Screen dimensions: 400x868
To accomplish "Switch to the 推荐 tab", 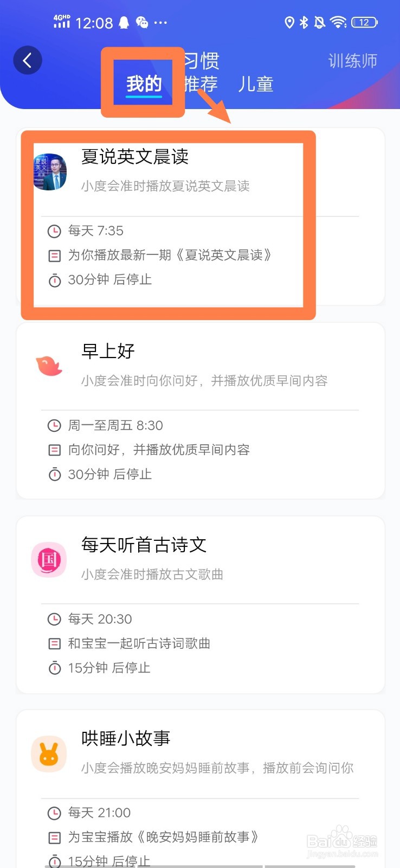I will coord(201,84).
